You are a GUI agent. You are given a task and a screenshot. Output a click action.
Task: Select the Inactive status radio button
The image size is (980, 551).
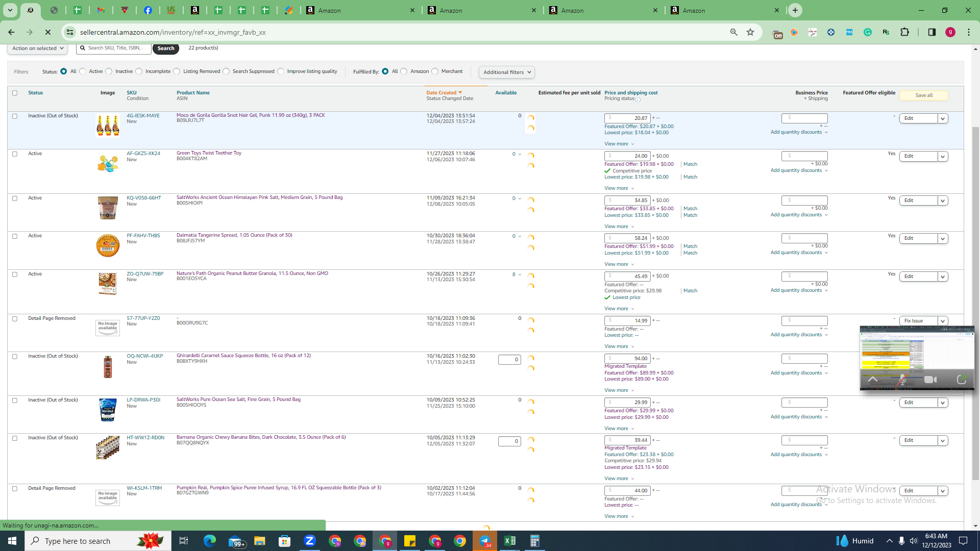pyautogui.click(x=109, y=71)
